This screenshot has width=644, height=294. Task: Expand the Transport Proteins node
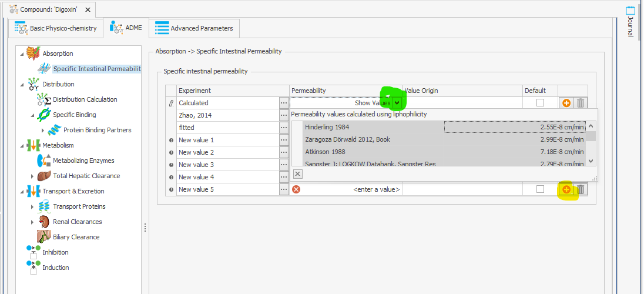(32, 206)
